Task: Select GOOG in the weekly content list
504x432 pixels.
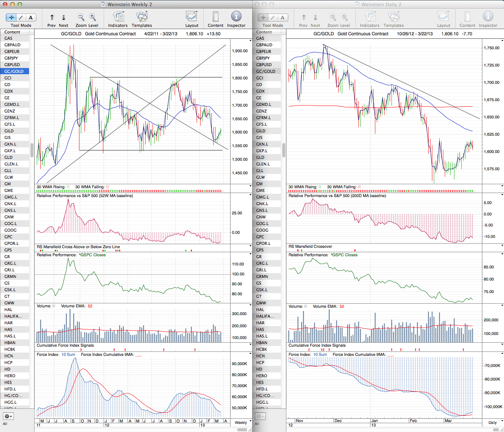Action: pyautogui.click(x=11, y=230)
